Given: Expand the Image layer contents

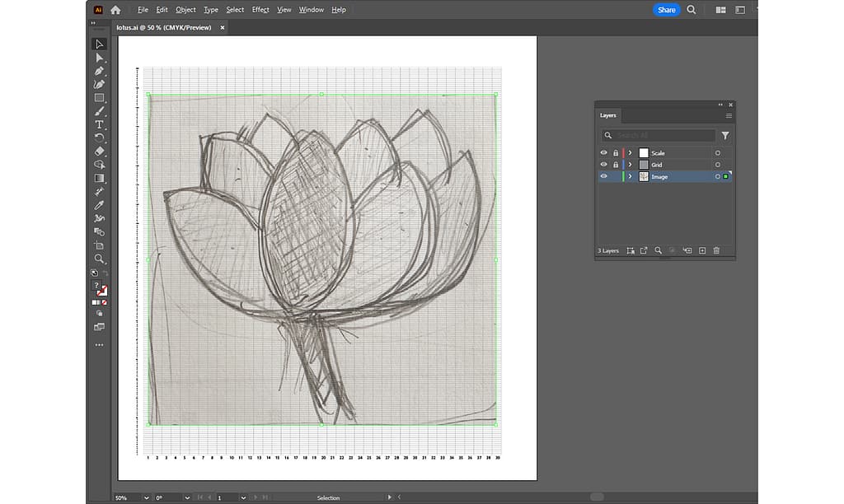Looking at the screenshot, I should [631, 177].
